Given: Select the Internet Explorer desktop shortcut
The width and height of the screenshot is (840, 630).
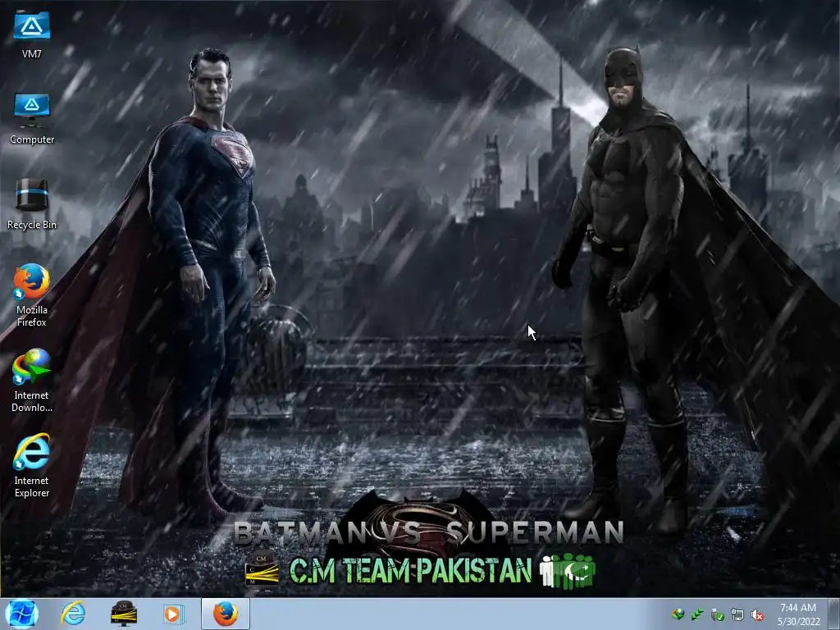Looking at the screenshot, I should 32,466.
